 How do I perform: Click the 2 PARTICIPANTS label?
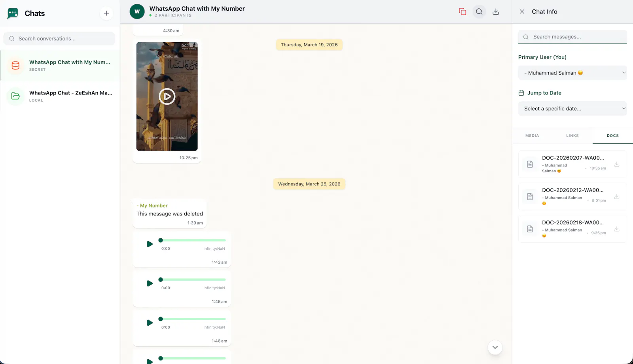pos(173,15)
